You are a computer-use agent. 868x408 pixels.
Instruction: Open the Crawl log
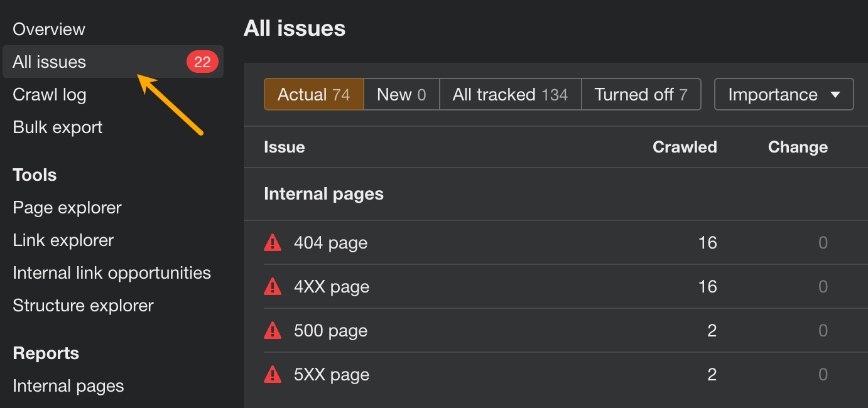(x=49, y=94)
